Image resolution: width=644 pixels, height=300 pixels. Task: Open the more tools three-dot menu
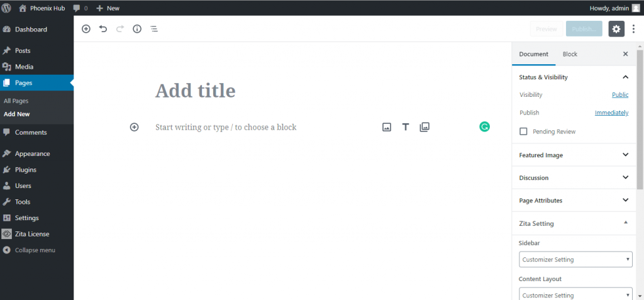[633, 29]
